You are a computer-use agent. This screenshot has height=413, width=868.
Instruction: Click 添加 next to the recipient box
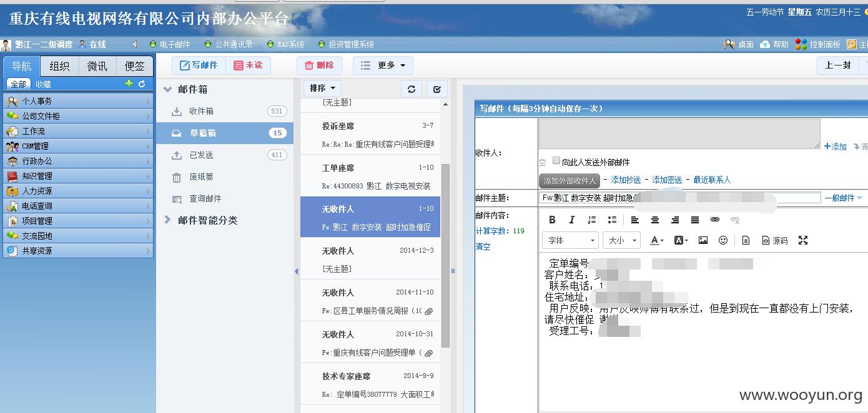click(836, 147)
